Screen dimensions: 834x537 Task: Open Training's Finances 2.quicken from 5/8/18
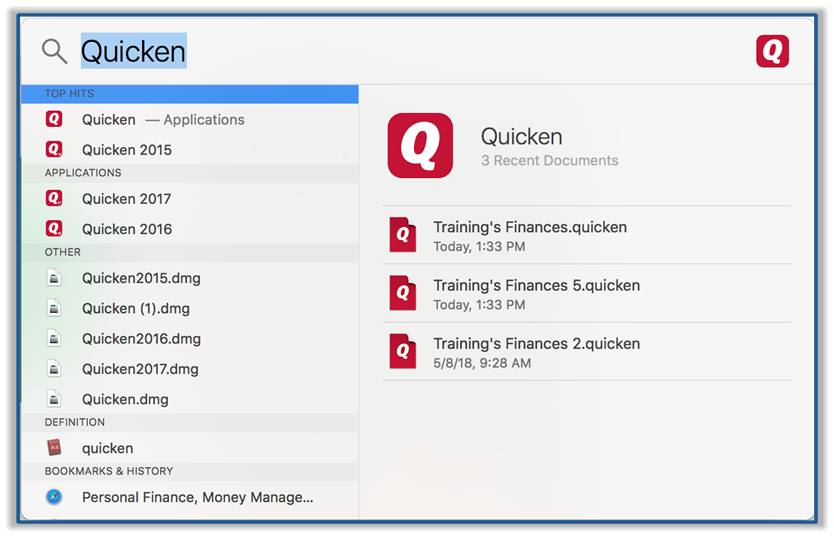[x=536, y=352]
